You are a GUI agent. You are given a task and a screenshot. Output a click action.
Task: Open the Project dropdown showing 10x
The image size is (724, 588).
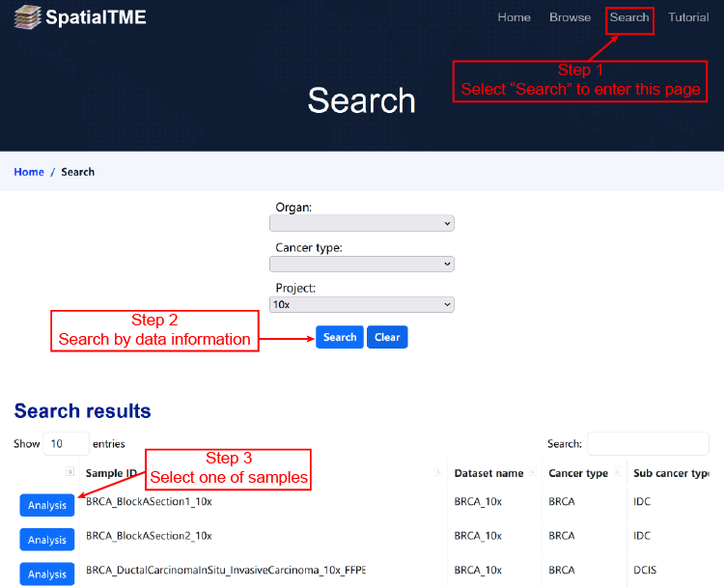361,304
